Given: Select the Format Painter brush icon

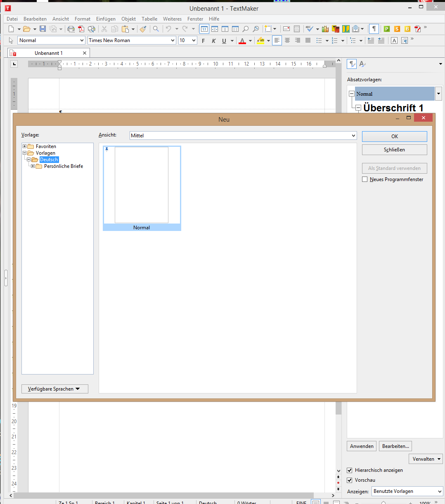Looking at the screenshot, I should [x=143, y=29].
